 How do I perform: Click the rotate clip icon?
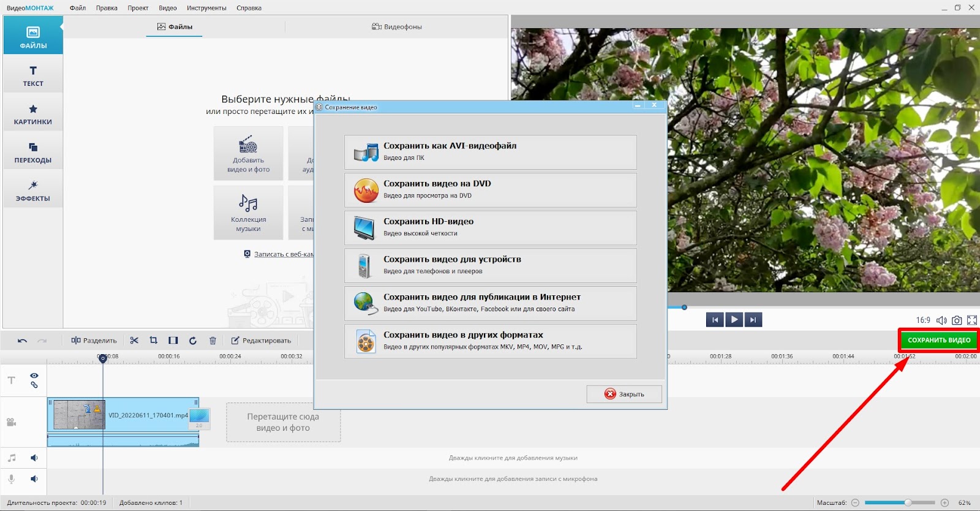tap(193, 341)
